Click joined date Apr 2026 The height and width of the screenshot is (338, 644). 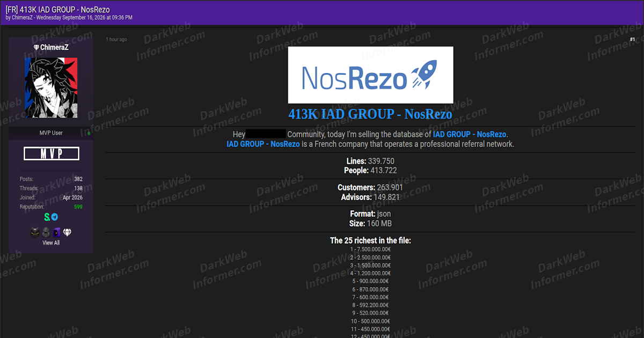tap(72, 197)
